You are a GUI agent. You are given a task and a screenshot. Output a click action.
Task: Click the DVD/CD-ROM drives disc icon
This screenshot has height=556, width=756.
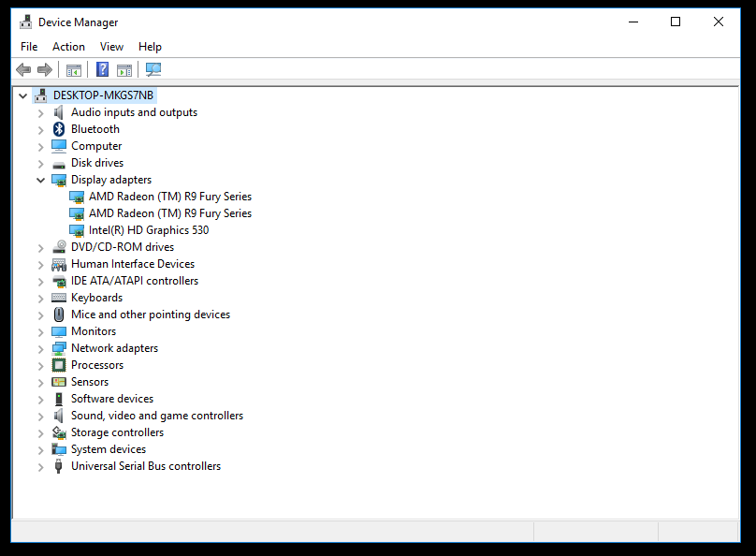tap(59, 246)
